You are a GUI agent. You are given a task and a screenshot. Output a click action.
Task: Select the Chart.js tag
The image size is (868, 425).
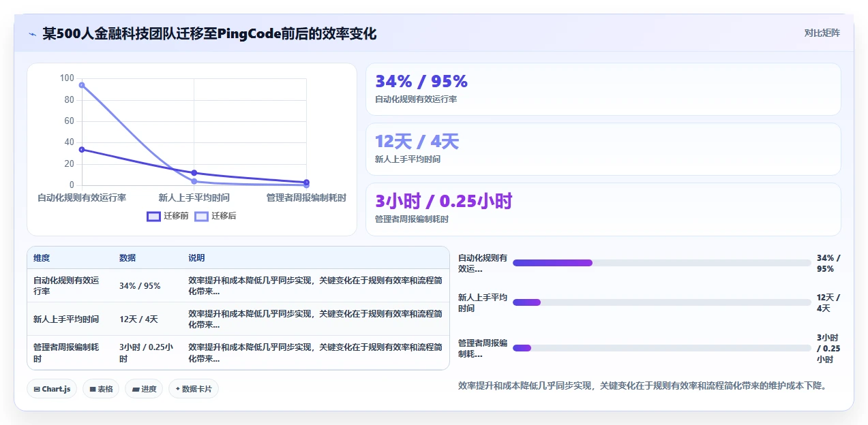(53, 389)
